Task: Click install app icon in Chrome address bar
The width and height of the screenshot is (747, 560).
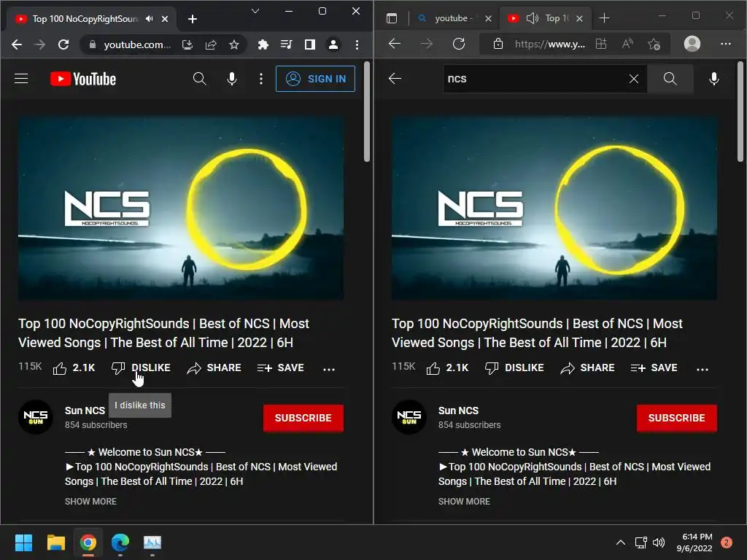Action: click(187, 44)
